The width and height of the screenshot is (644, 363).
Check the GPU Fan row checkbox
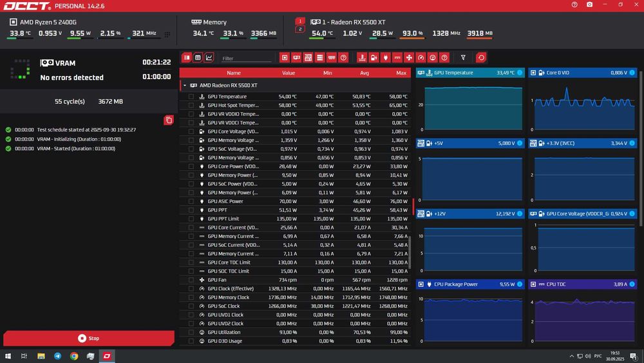pyautogui.click(x=191, y=280)
